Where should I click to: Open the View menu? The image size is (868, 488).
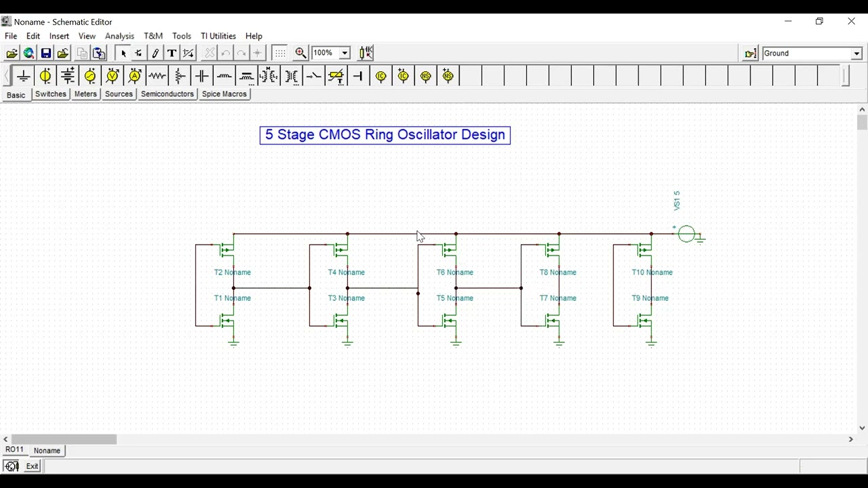pyautogui.click(x=87, y=36)
